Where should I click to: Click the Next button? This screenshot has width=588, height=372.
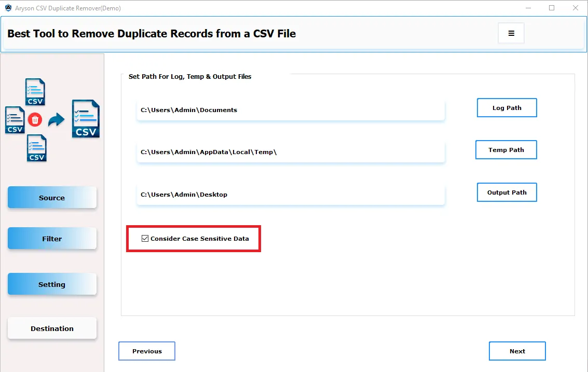click(x=517, y=351)
